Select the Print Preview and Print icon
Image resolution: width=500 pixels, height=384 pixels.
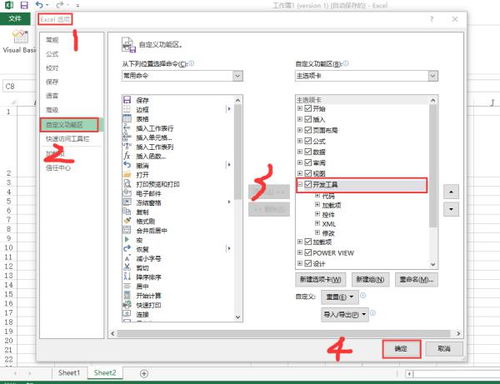[x=127, y=184]
